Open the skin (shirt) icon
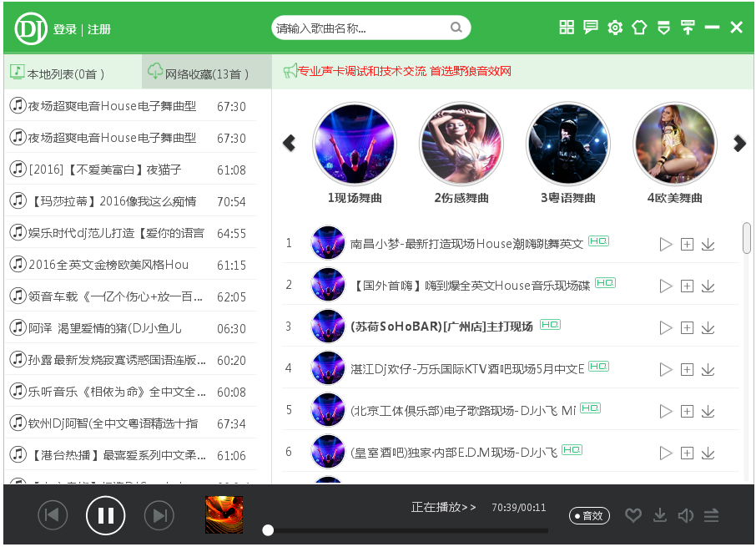Screen dimensions: 756x547 [639, 28]
